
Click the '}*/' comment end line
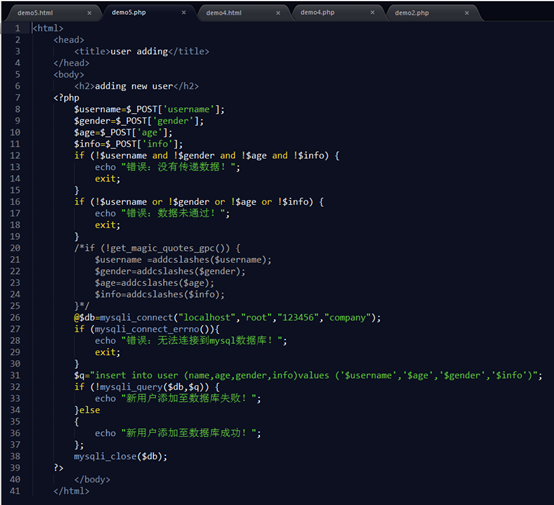[82, 306]
